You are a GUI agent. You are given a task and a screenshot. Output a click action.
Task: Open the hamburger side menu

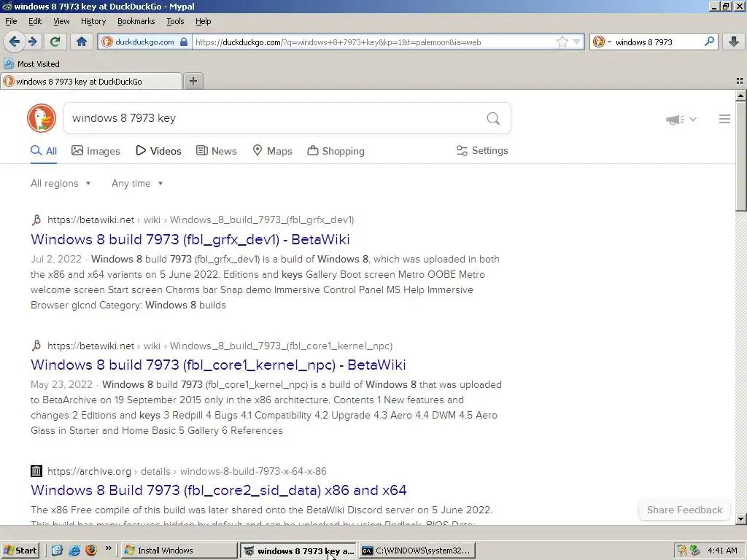click(x=724, y=119)
